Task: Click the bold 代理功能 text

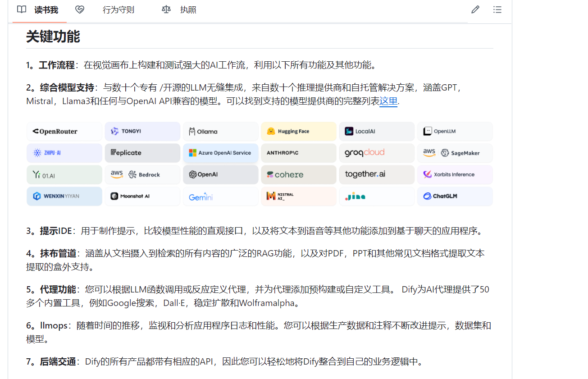Action: (58, 289)
